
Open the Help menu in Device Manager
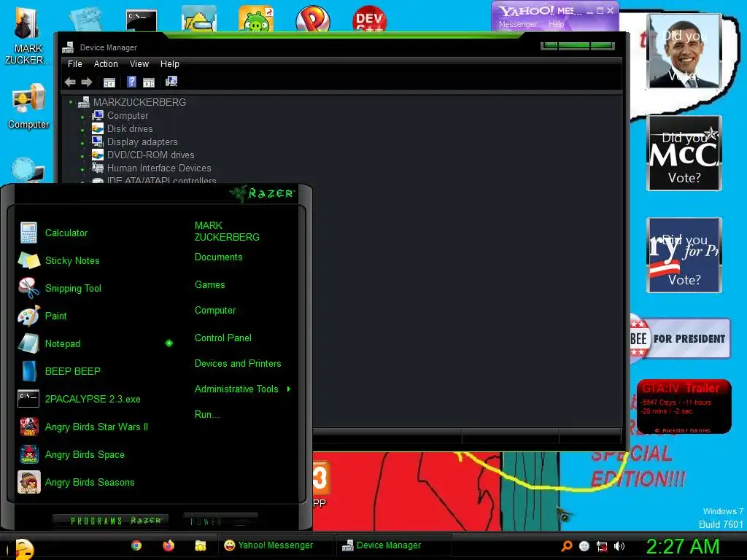(169, 64)
